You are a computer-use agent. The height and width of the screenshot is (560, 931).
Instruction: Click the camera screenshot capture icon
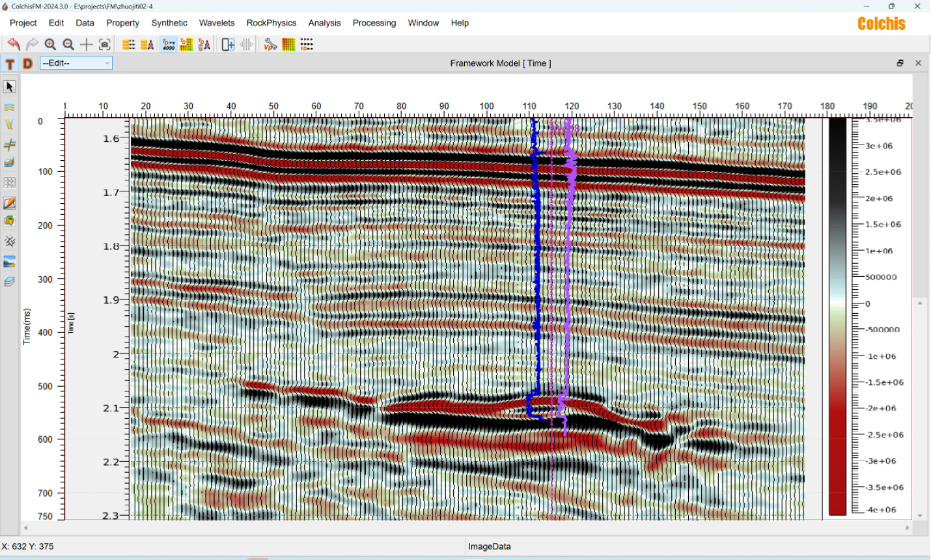(x=105, y=44)
